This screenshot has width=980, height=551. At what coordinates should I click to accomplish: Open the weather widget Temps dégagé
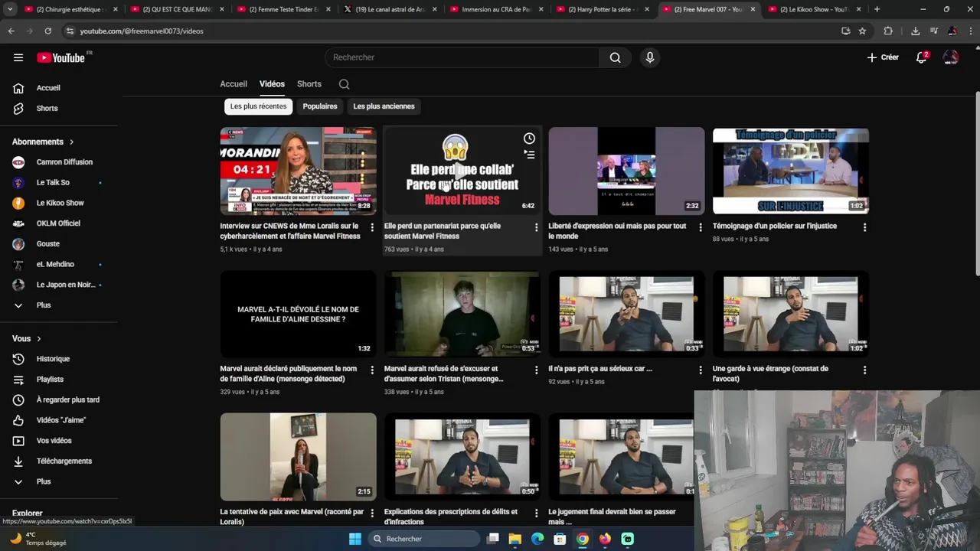coord(38,539)
